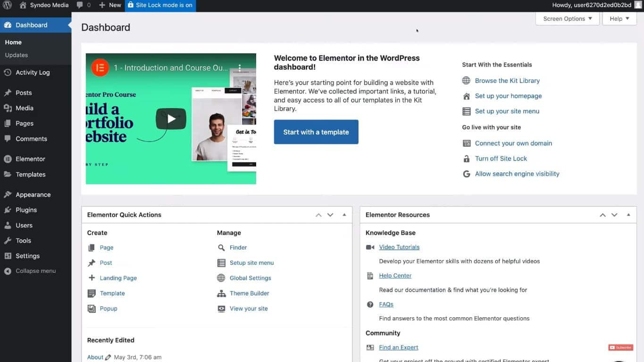Expand the Help dropdown tab
This screenshot has height=362, width=644.
point(619,19)
